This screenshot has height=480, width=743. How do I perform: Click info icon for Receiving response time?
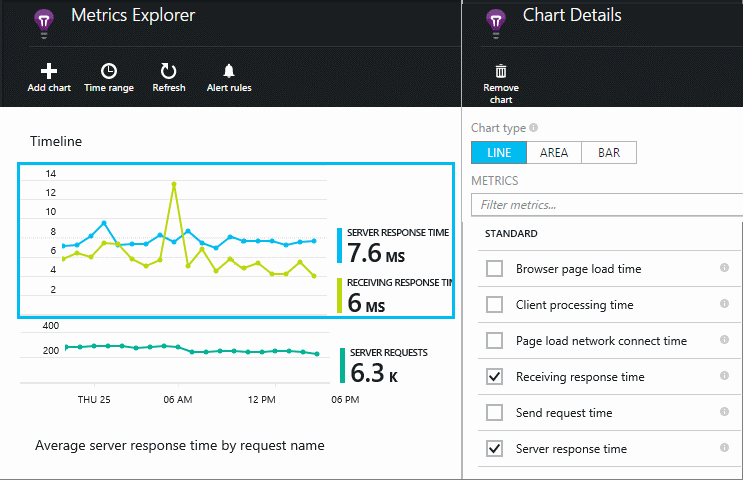tap(725, 376)
